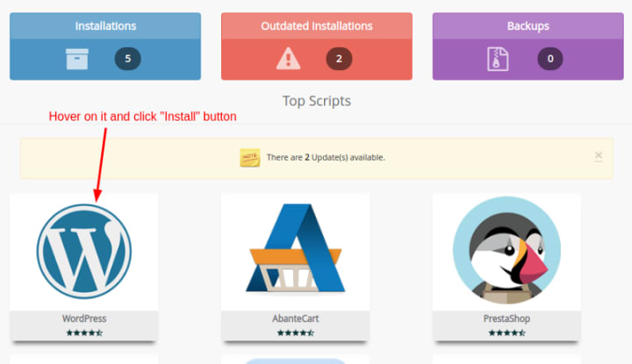This screenshot has height=364, width=632.
Task: Click the PrestaShop puffin logo
Action: pyautogui.click(x=506, y=251)
